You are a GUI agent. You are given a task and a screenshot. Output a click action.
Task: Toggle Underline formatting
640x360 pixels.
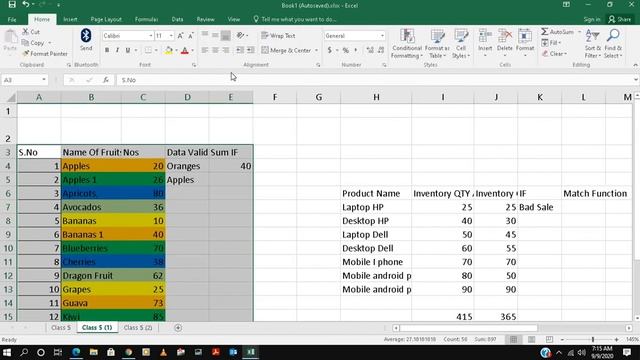click(x=128, y=50)
